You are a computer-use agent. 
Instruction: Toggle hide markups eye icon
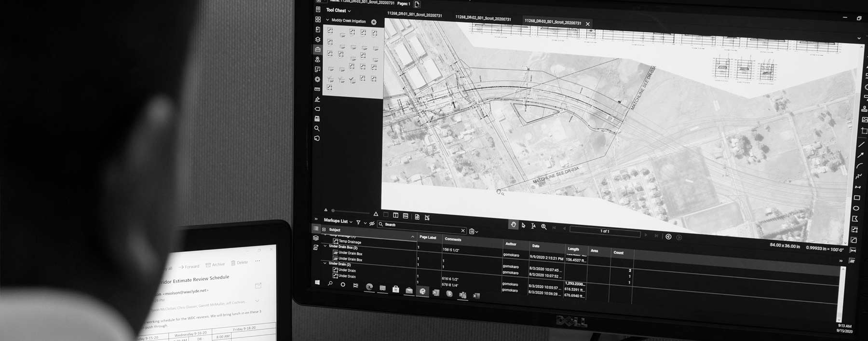[x=372, y=223]
